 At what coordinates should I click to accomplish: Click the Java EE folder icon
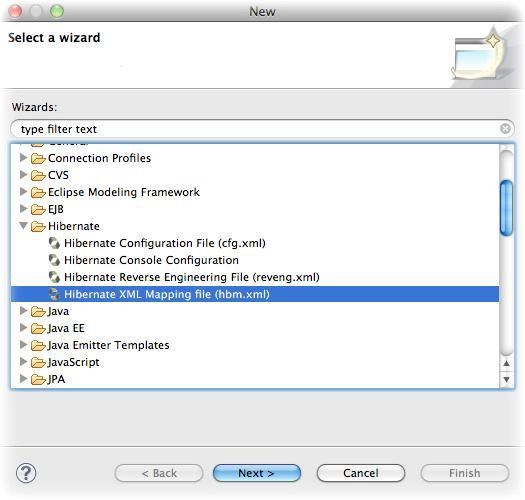38,329
